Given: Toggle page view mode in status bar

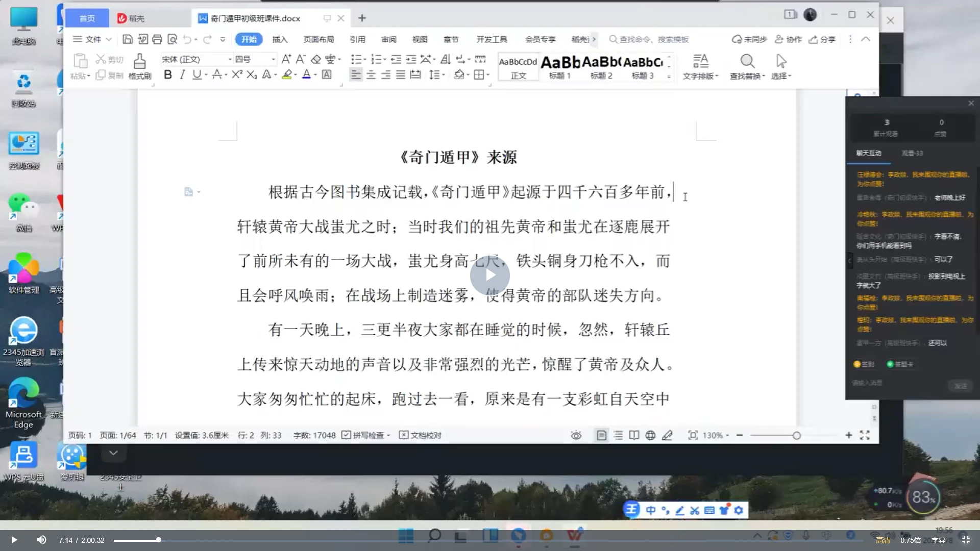Looking at the screenshot, I should pyautogui.click(x=602, y=435).
